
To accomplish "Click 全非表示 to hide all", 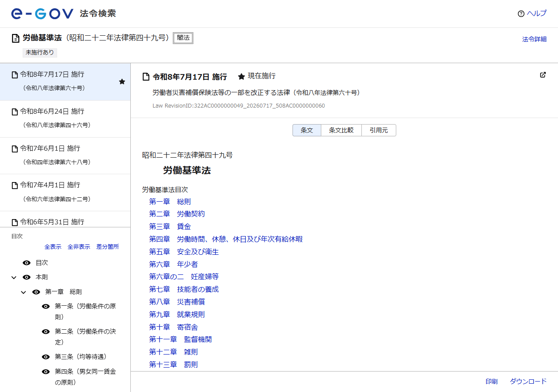I will click(x=79, y=247).
